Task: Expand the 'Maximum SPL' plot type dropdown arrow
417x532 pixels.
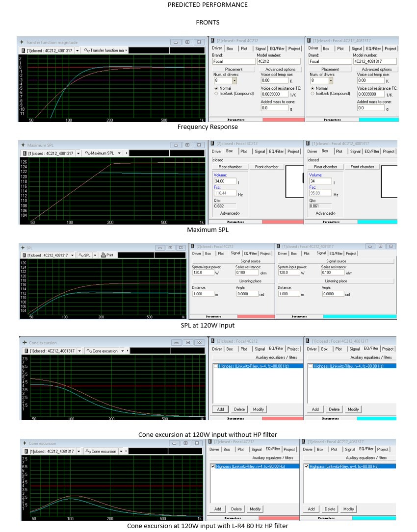Action: point(119,153)
